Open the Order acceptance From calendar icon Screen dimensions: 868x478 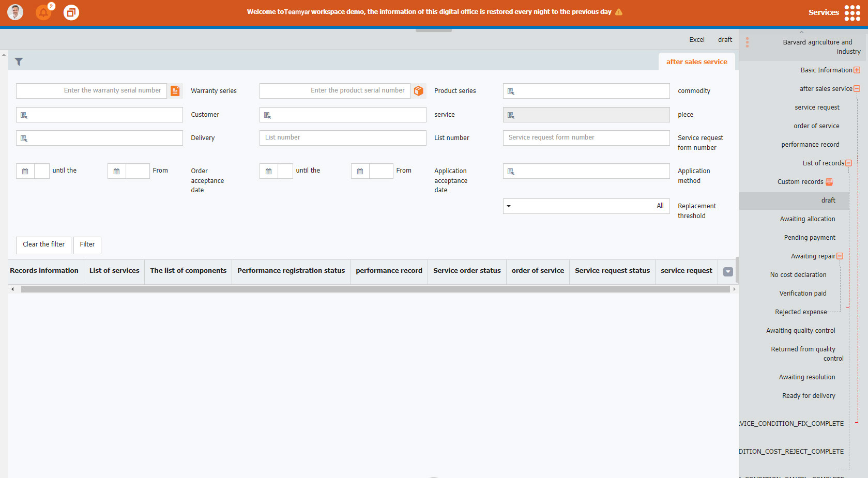click(117, 171)
